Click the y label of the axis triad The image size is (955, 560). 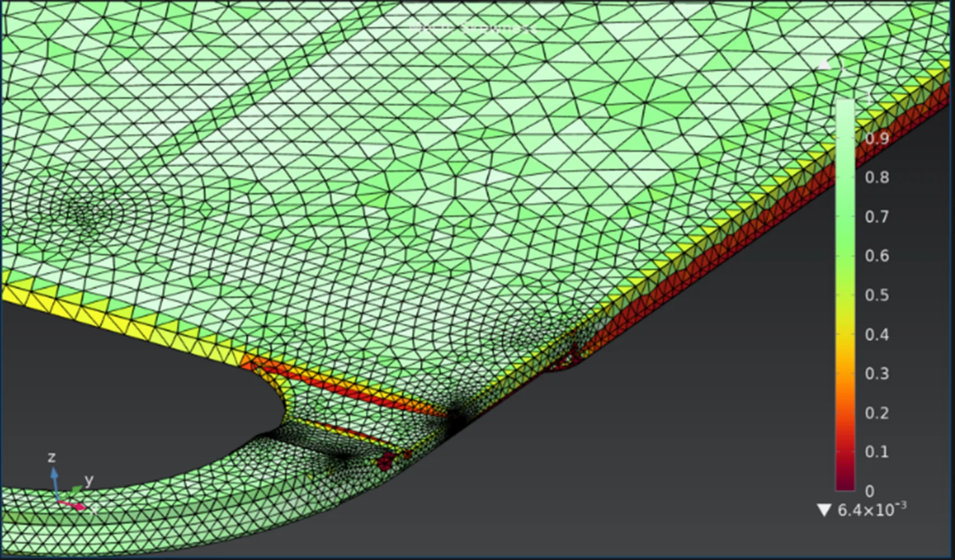coord(89,480)
